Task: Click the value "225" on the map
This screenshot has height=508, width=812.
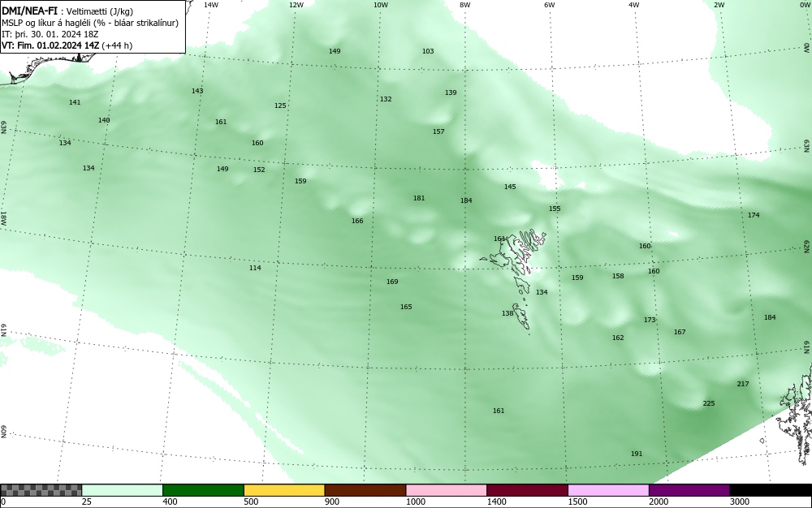Action: 709,403
